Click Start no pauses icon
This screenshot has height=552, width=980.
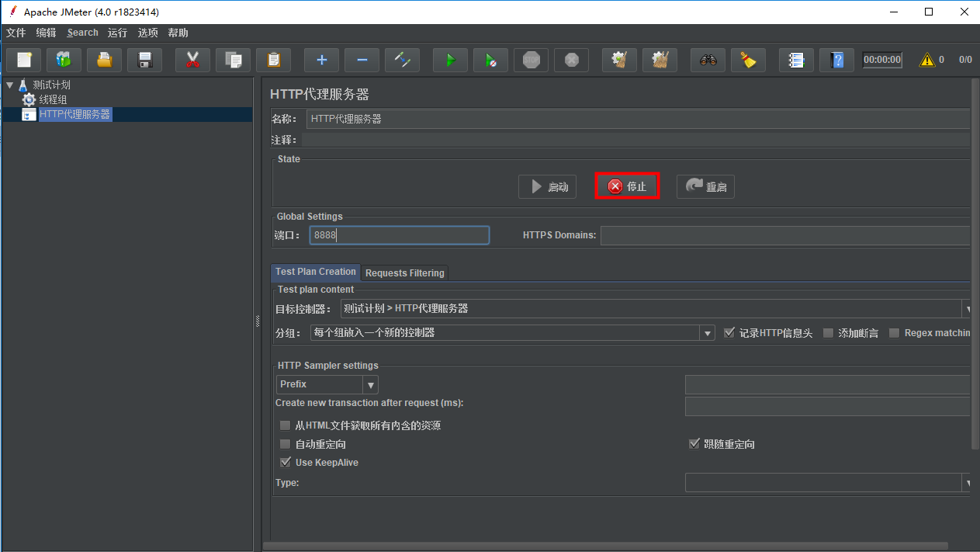490,60
